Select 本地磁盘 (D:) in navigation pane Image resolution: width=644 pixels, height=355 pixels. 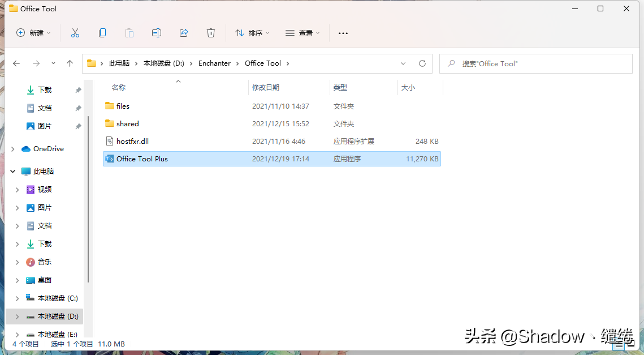coord(58,316)
